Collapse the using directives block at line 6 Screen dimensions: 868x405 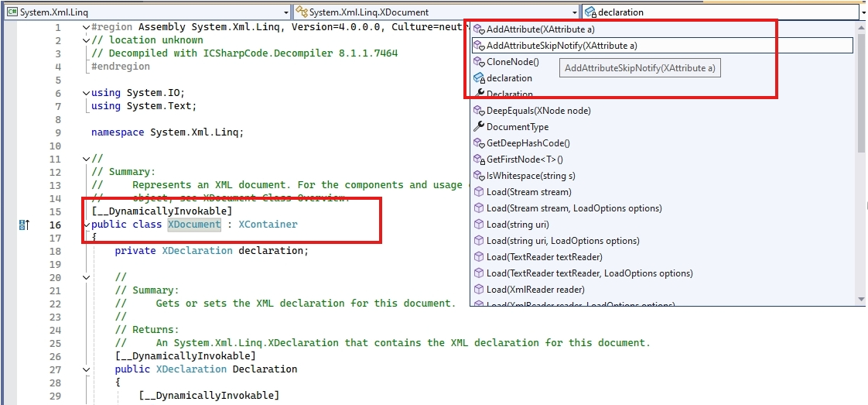[x=85, y=93]
